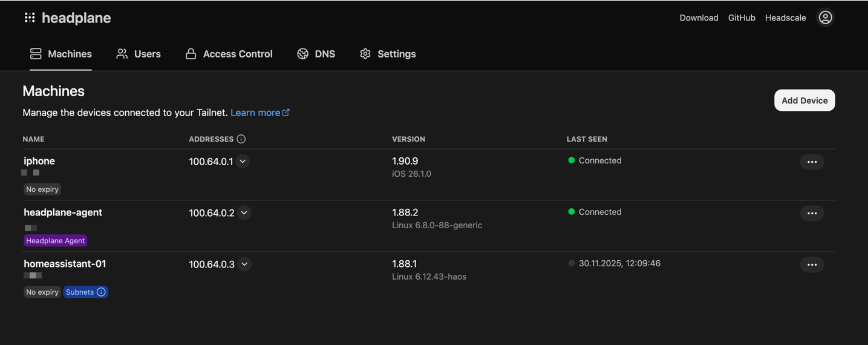
Task: Open options menu for headplane-agent machine
Action: [812, 213]
